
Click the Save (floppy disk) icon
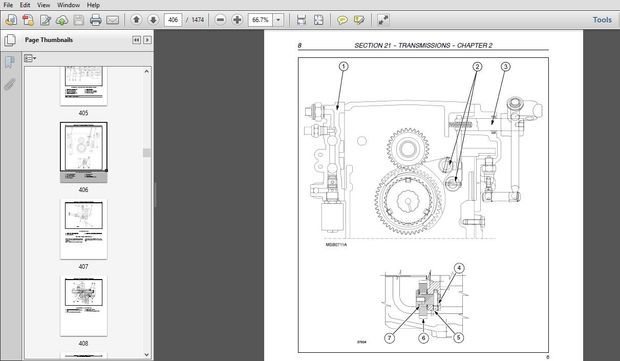point(79,20)
